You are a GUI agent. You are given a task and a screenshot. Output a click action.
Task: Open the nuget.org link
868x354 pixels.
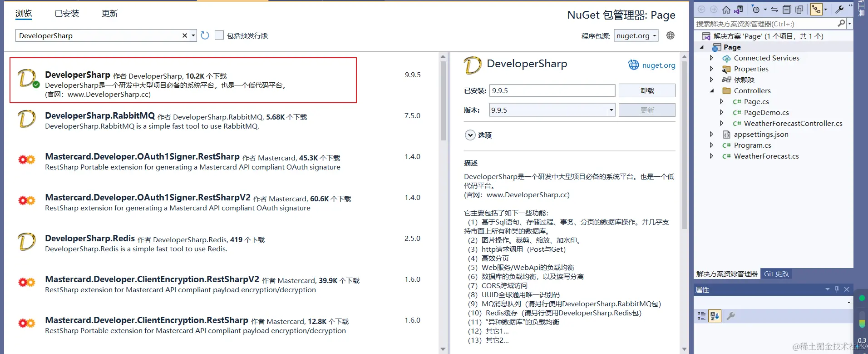659,65
